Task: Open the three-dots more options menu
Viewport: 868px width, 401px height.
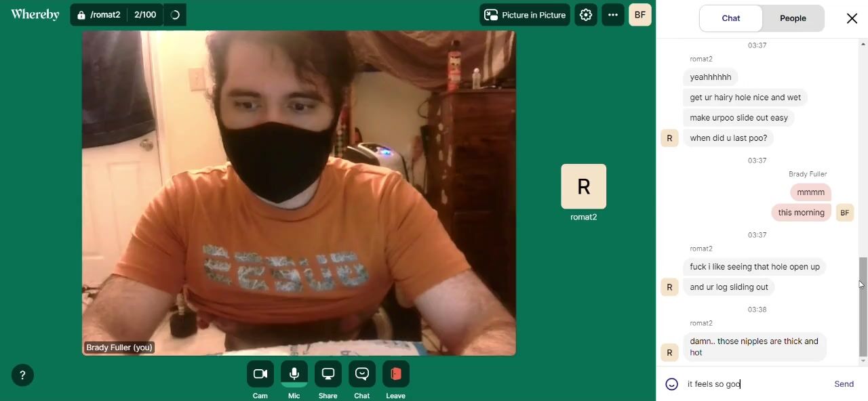Action: tap(613, 15)
